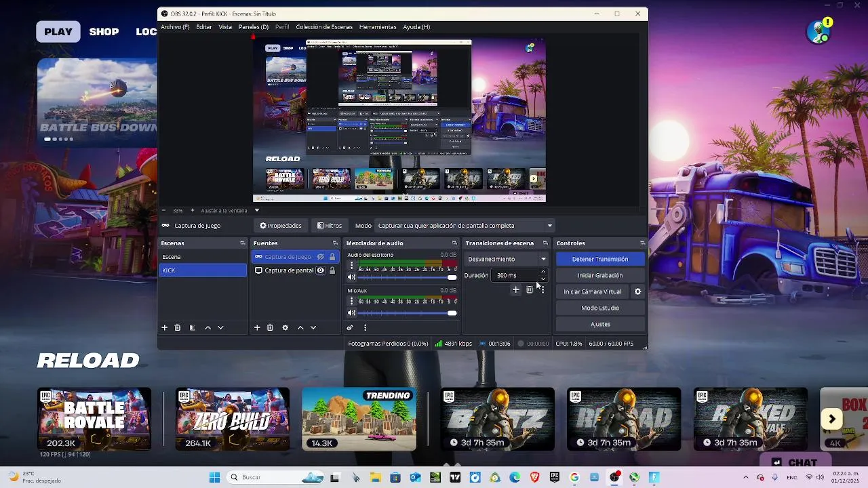
Task: Open source properties gear in Fuentes panel
Action: pyautogui.click(x=285, y=327)
